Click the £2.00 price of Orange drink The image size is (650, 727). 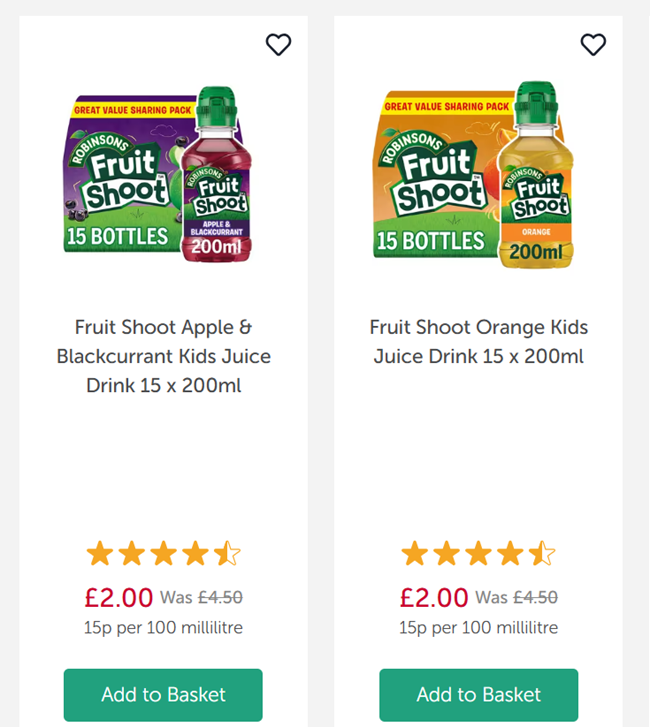click(433, 598)
